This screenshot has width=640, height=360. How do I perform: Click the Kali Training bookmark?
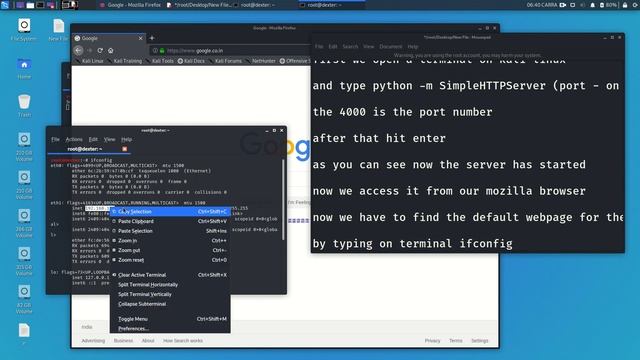pyautogui.click(x=124, y=61)
